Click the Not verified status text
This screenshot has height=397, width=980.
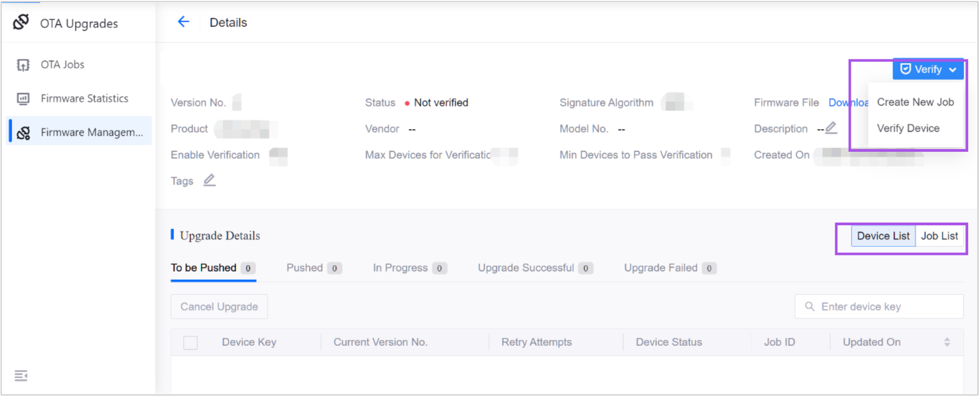pos(441,103)
